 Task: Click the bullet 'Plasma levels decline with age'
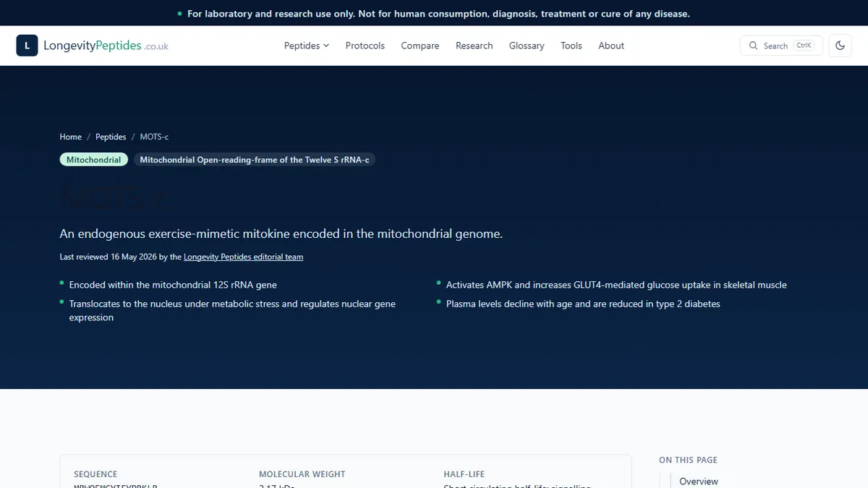(583, 304)
